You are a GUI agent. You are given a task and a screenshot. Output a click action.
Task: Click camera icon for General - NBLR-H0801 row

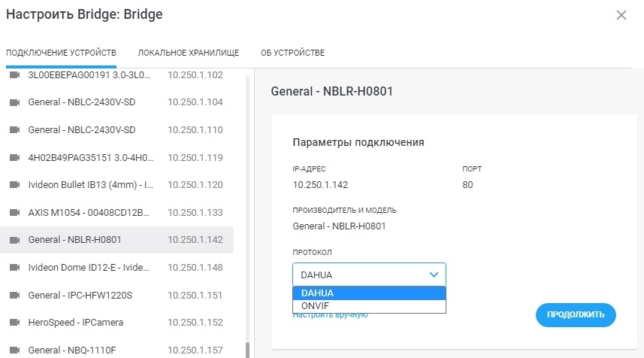[15, 240]
